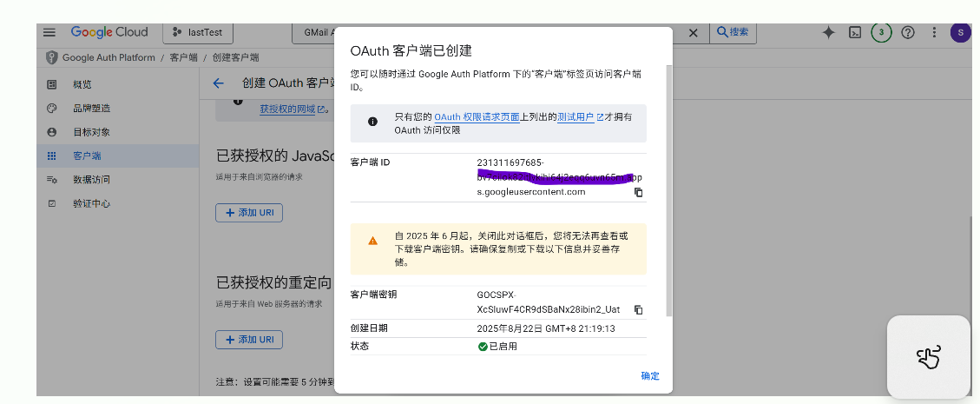The image size is (980, 404).
Task: Add URI under redirect URIs section
Action: pos(249,340)
